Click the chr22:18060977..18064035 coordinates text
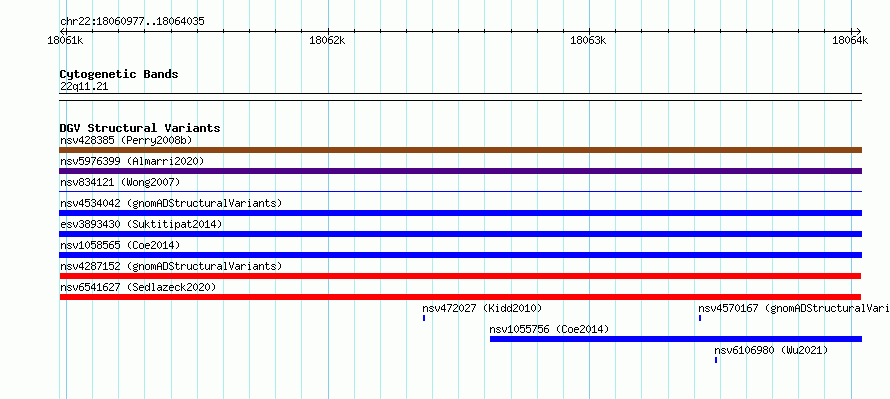890x399 pixels. pos(132,22)
